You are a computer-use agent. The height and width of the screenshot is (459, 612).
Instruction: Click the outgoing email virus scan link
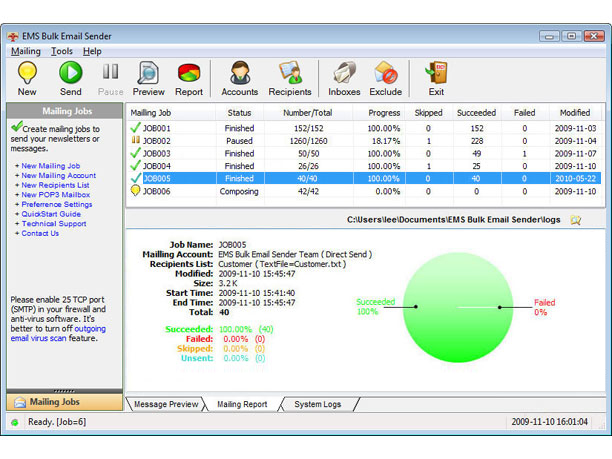pyautogui.click(x=58, y=333)
